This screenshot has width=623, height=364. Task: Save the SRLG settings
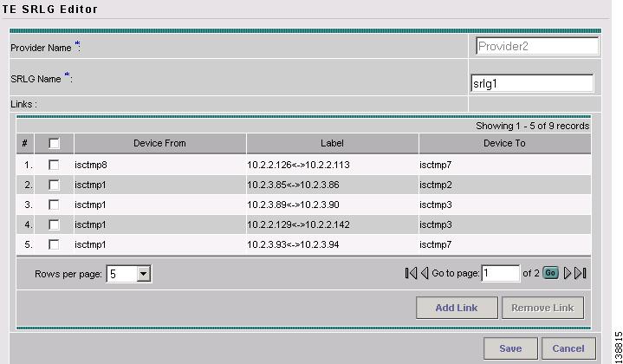[510, 348]
